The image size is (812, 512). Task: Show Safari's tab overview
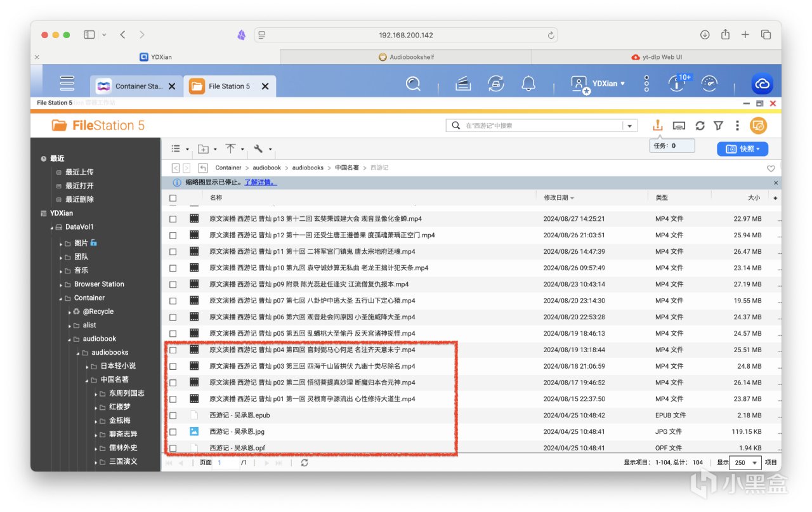[766, 35]
